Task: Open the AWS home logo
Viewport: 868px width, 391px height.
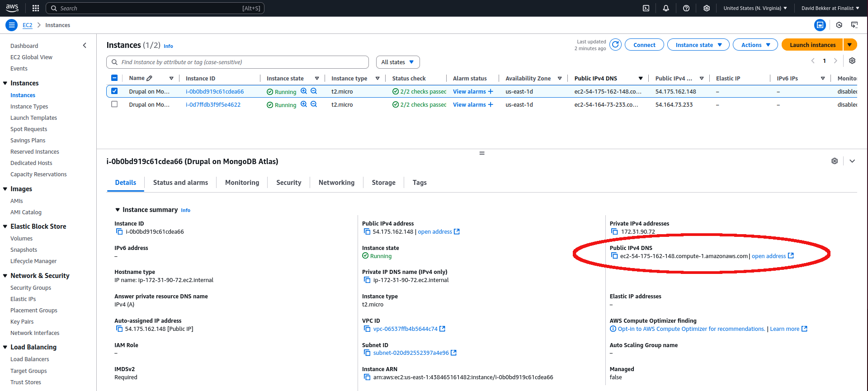Action: (12, 8)
